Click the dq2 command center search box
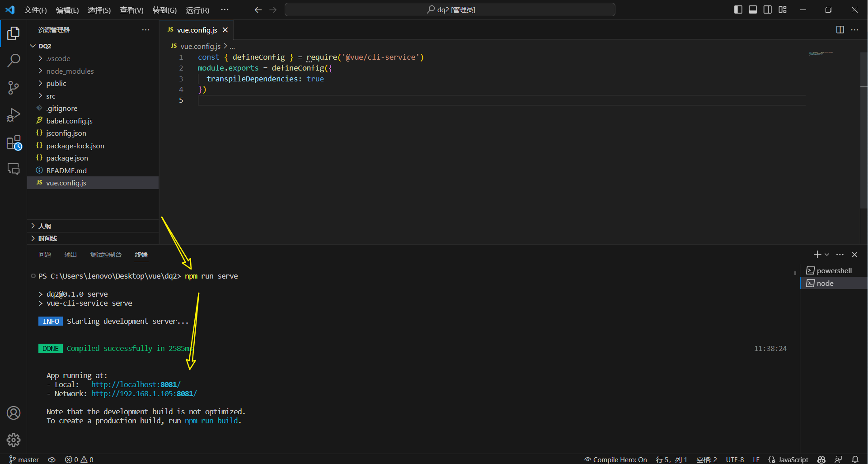The height and width of the screenshot is (464, 868). (450, 9)
